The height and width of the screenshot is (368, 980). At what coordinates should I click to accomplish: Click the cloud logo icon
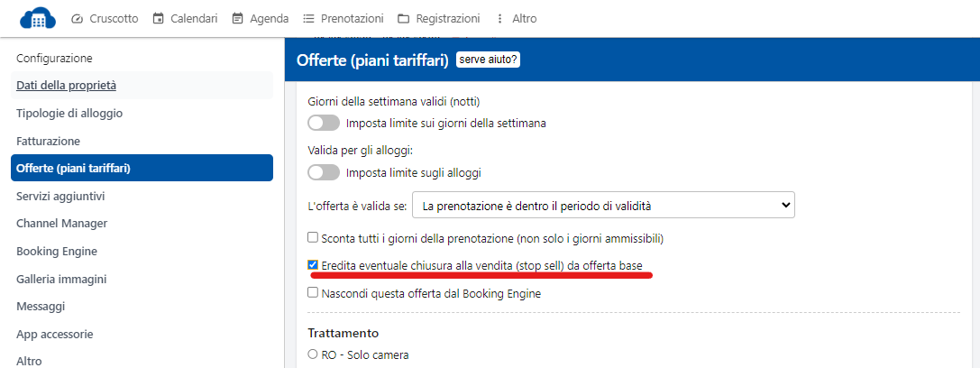coord(38,18)
